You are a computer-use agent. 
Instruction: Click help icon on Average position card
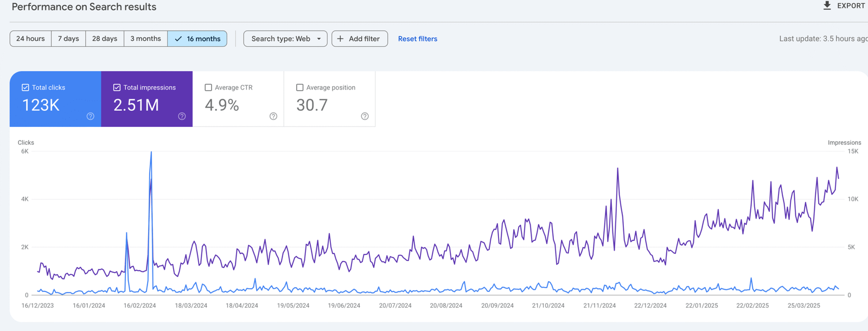pos(365,116)
